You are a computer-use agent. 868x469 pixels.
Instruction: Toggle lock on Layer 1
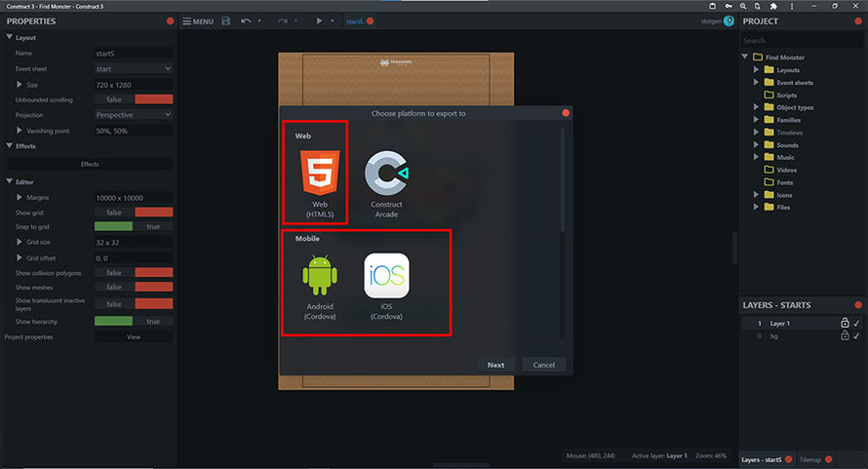pyautogui.click(x=845, y=323)
